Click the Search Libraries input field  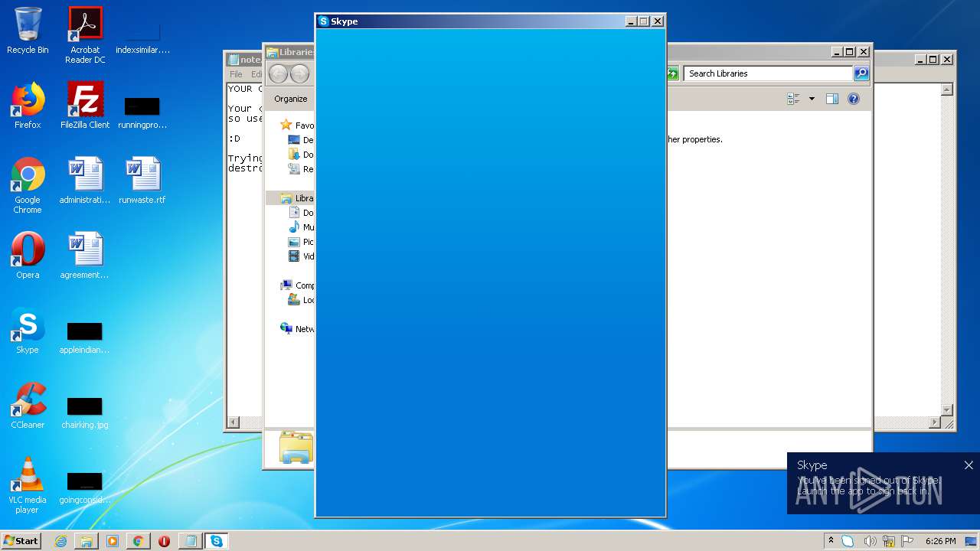(768, 73)
